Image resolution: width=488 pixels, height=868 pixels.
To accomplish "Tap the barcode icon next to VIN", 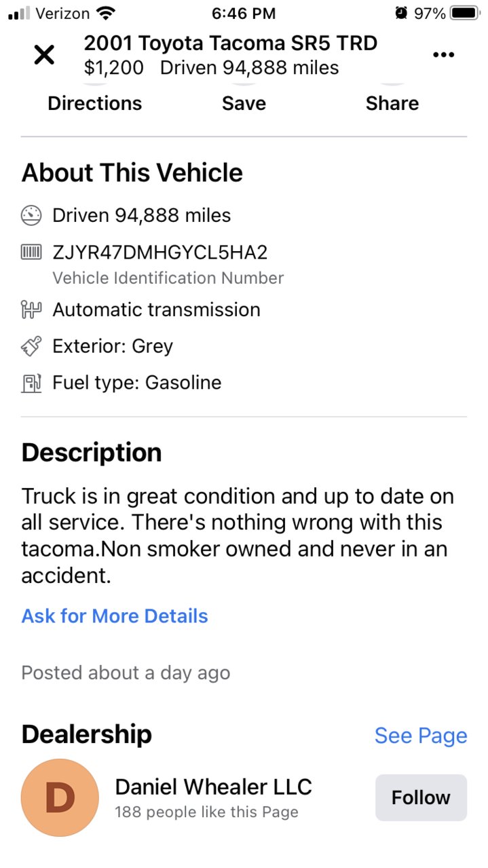I will 32,253.
